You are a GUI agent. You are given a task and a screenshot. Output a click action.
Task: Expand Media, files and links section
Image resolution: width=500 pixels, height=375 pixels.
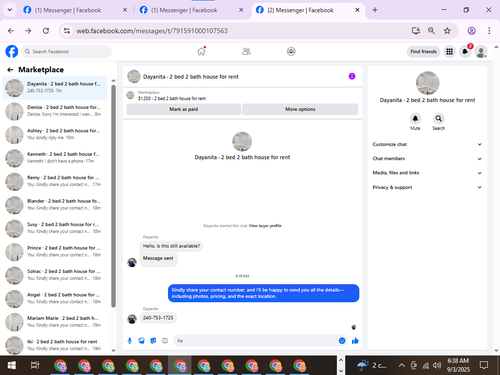point(427,173)
